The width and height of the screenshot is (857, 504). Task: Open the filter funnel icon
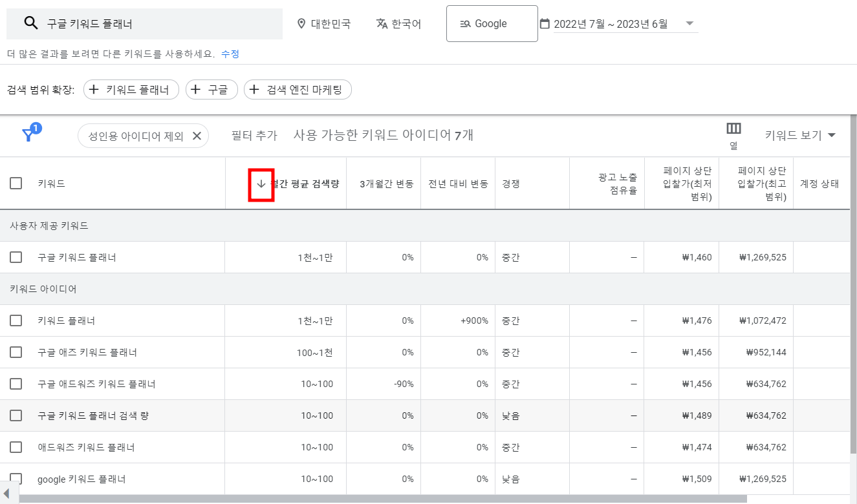28,134
